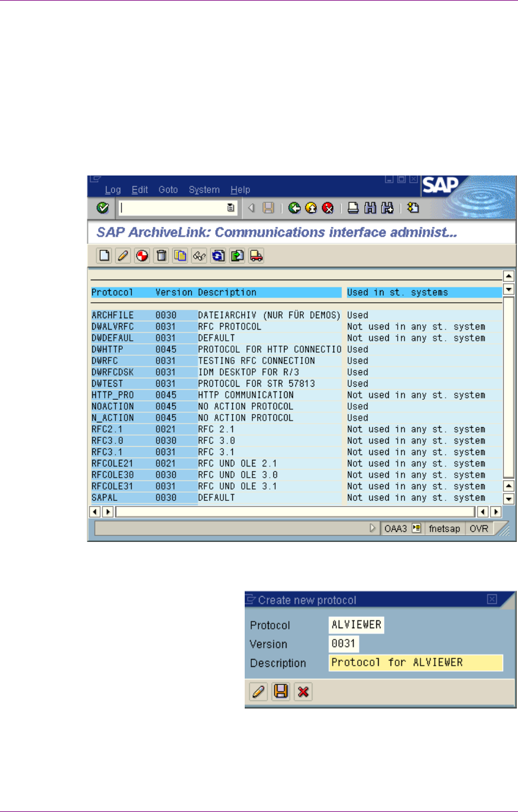518x812 pixels.
Task: Click the Transport truck icon
Action: [x=257, y=256]
